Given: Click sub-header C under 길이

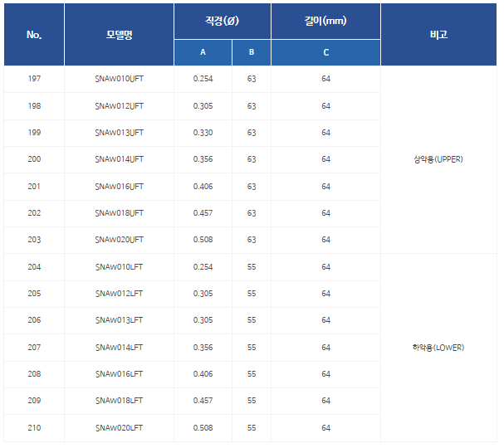Looking at the screenshot, I should [325, 52].
